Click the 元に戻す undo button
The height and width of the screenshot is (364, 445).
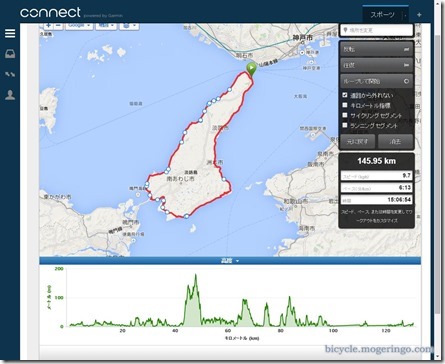click(x=357, y=142)
